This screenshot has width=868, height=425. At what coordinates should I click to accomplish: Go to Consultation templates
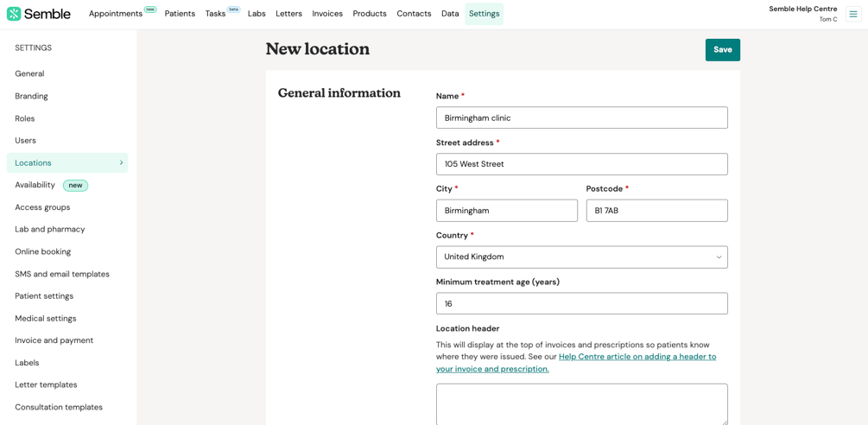59,407
